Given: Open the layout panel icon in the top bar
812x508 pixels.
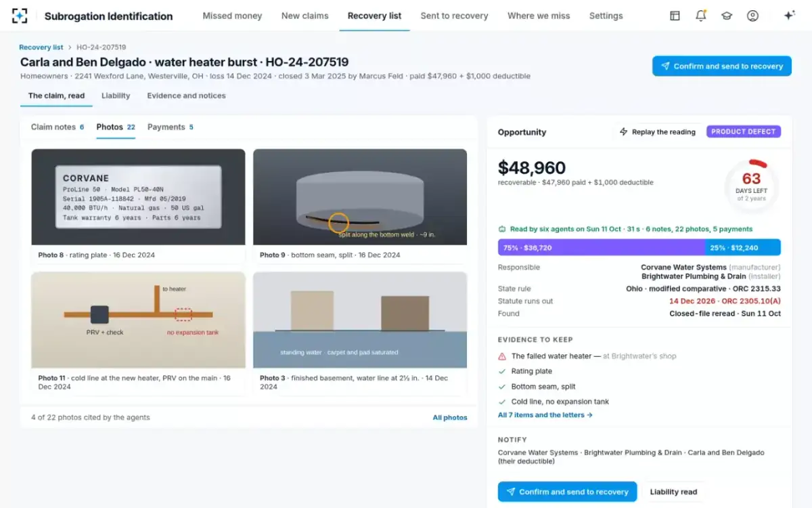Looking at the screenshot, I should tap(675, 16).
